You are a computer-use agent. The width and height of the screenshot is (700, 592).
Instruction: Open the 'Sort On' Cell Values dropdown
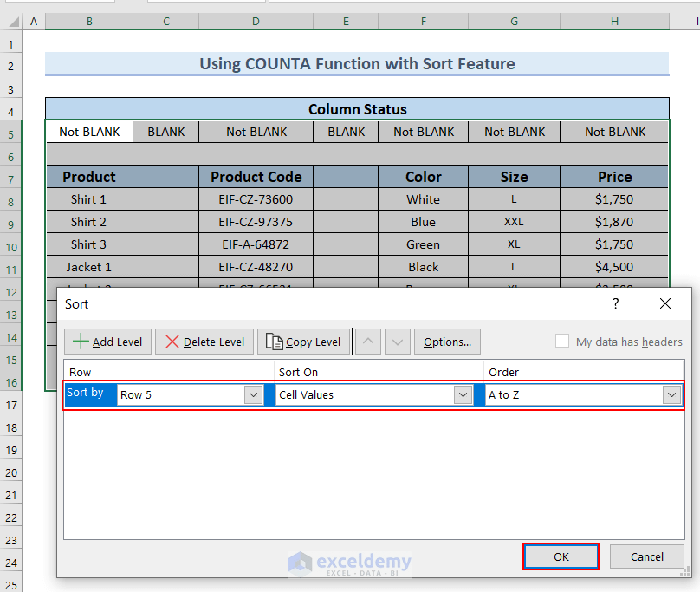[463, 394]
